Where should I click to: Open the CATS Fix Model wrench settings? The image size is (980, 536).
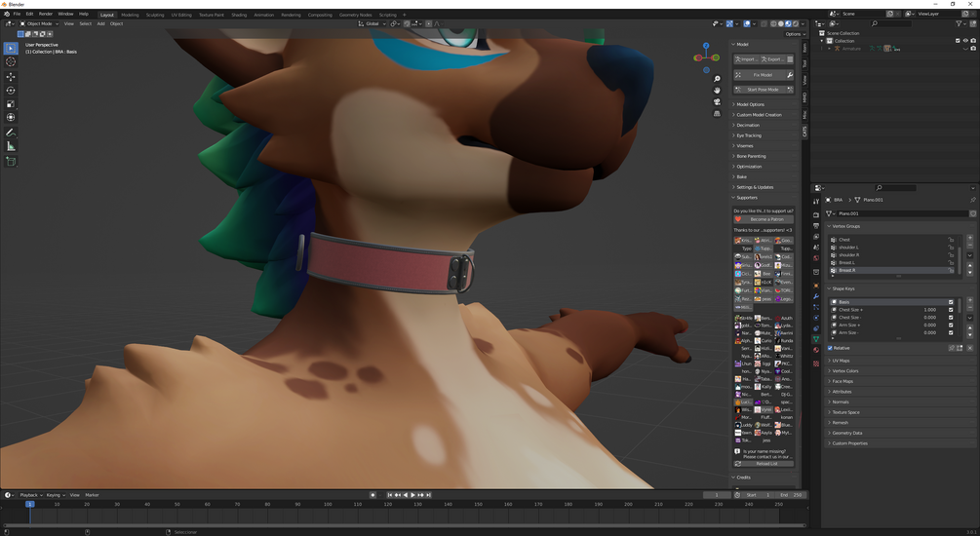tap(790, 75)
